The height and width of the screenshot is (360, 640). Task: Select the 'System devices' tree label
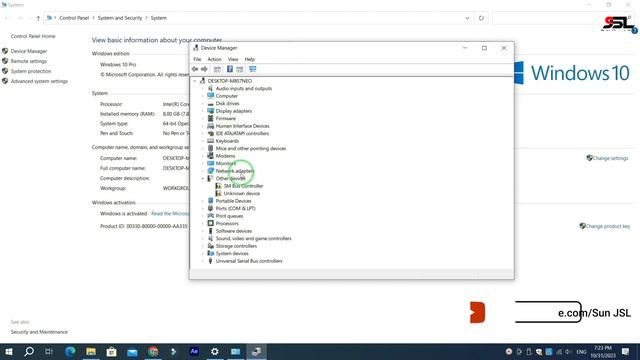click(x=232, y=253)
